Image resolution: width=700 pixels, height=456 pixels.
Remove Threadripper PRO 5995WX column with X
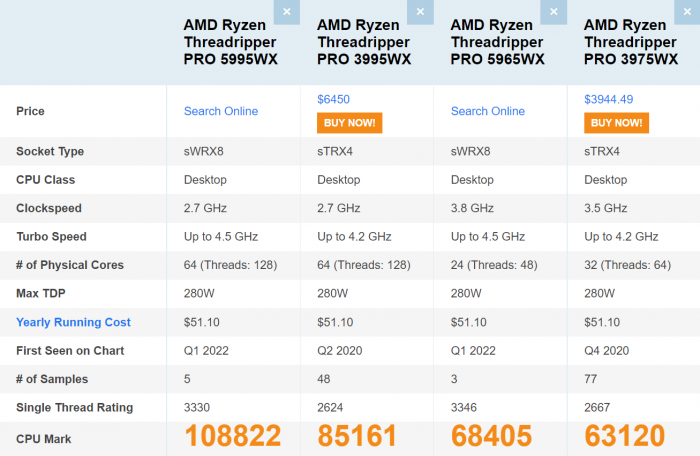click(287, 12)
